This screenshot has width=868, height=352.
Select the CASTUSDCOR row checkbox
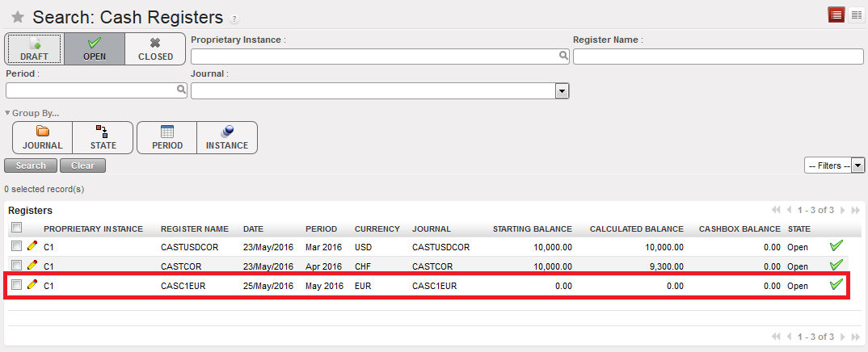pos(17,245)
